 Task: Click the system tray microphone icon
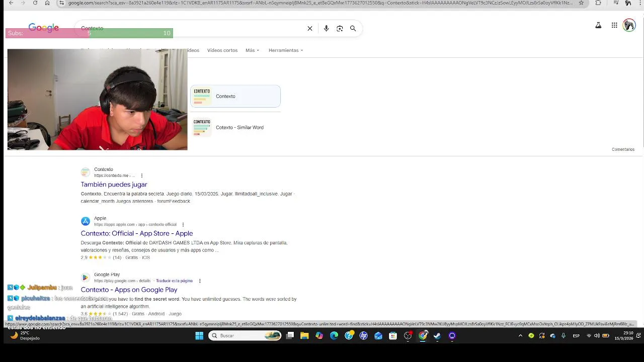563,336
